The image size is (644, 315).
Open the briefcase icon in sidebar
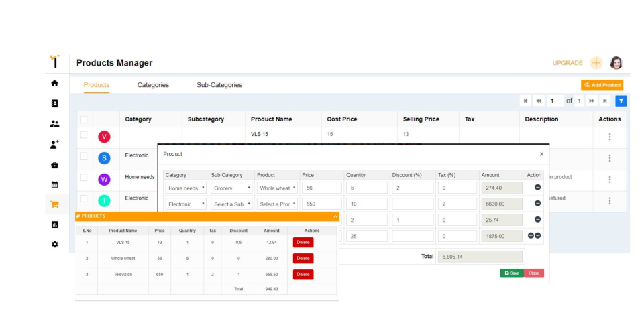click(54, 165)
